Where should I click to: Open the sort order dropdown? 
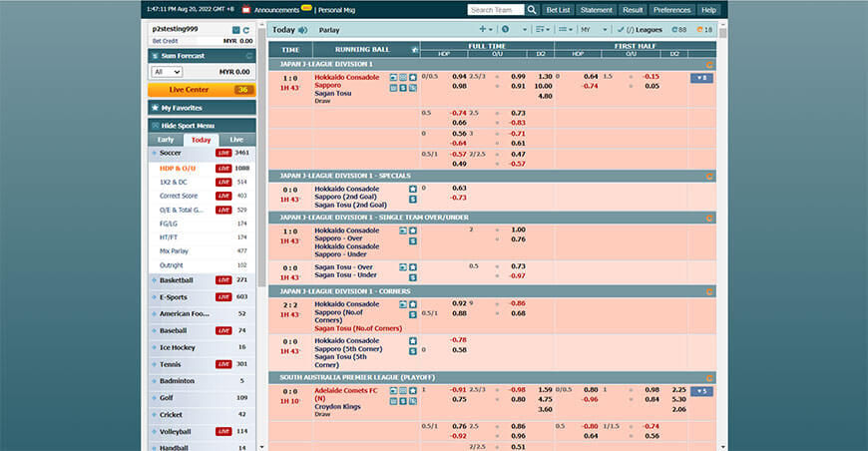[543, 29]
